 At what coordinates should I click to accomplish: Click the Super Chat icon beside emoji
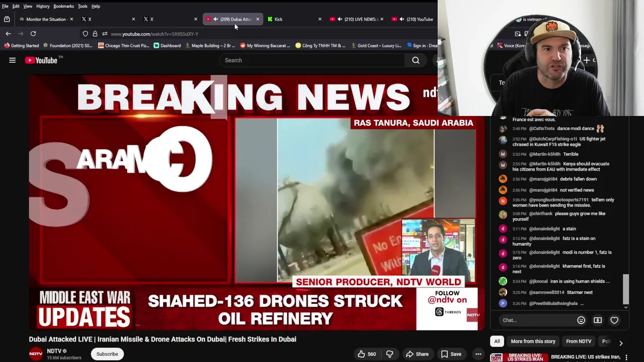point(598,320)
